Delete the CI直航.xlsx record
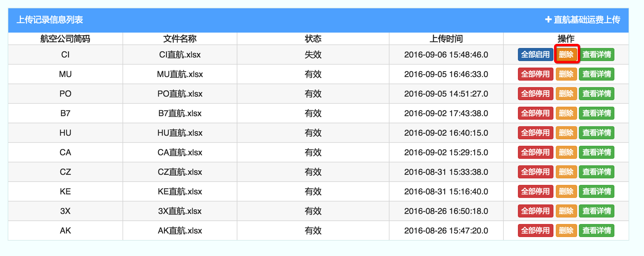 [x=566, y=55]
